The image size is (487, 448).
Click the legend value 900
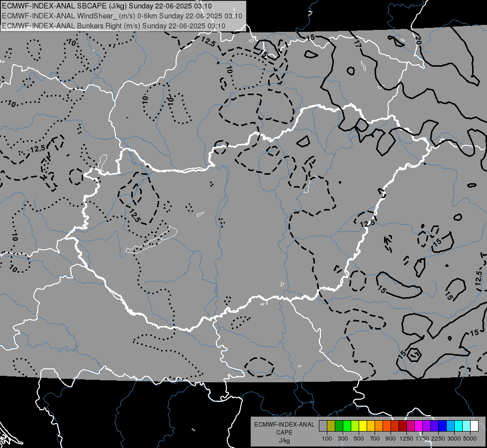390,439
